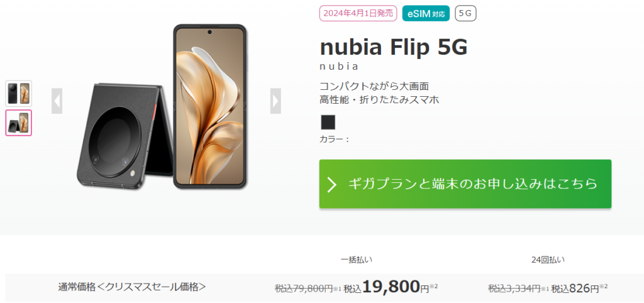Apply via ギガプランと端末のお申し込みはこちら button
644x303 pixels.
pyautogui.click(x=465, y=184)
